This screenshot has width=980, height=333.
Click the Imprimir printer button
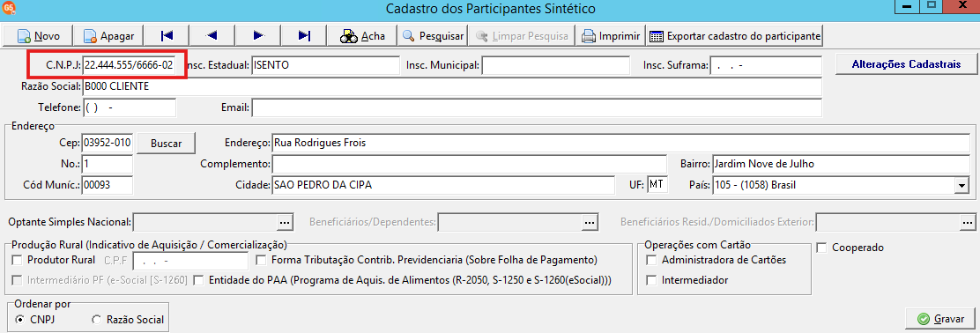click(x=611, y=35)
